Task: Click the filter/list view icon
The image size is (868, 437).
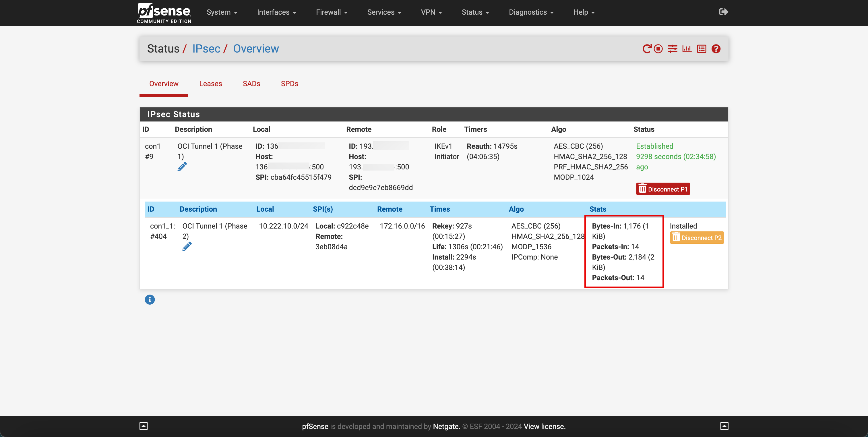Action: (x=702, y=49)
